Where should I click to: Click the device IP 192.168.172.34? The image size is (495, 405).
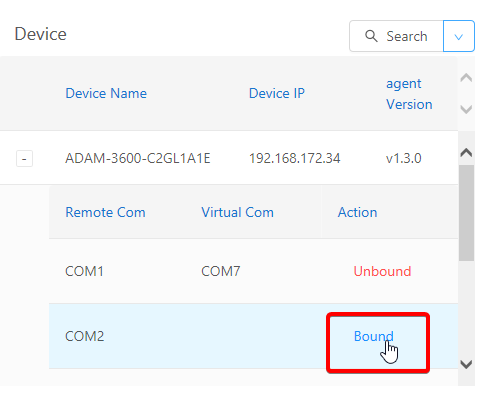[295, 158]
